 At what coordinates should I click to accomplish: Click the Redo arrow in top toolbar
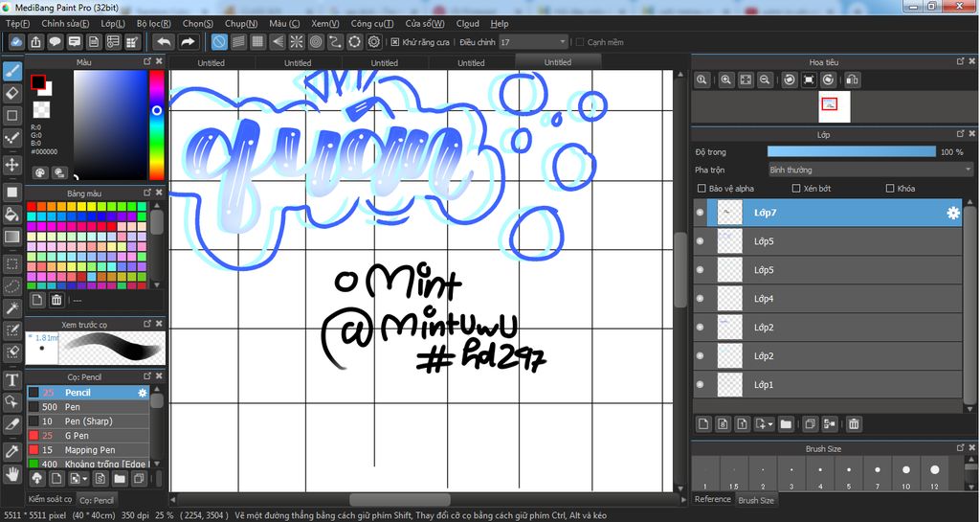coord(189,42)
